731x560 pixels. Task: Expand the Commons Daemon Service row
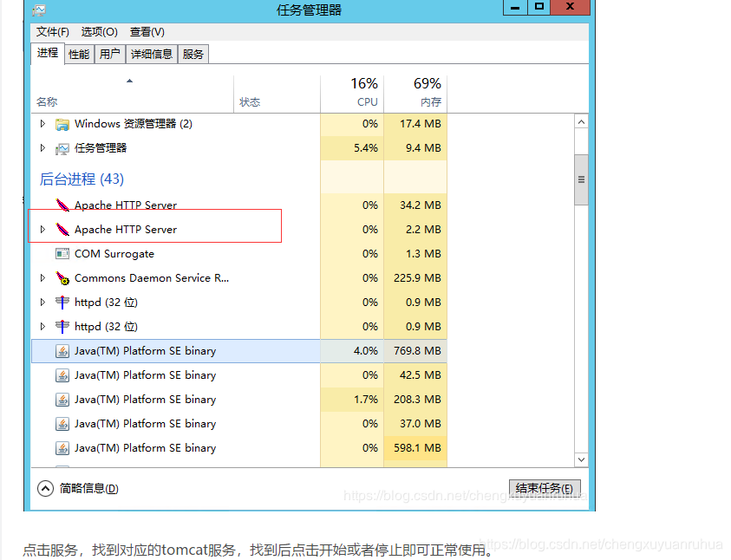coord(42,278)
